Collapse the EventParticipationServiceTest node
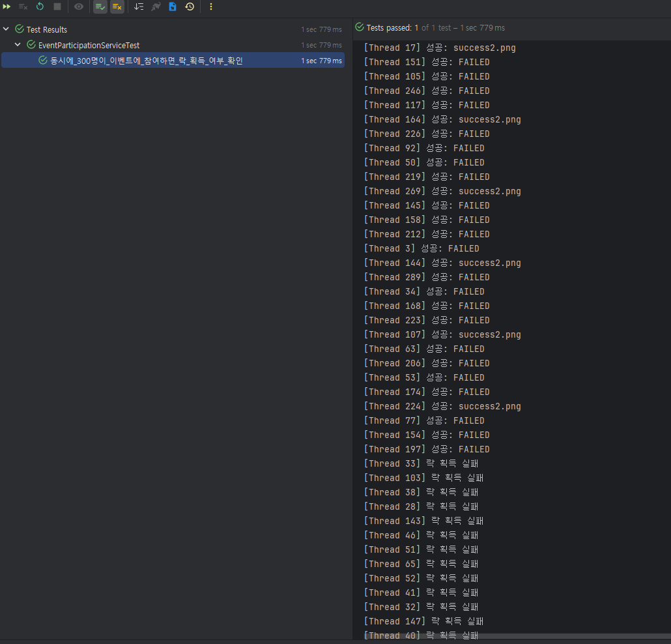 (18, 44)
